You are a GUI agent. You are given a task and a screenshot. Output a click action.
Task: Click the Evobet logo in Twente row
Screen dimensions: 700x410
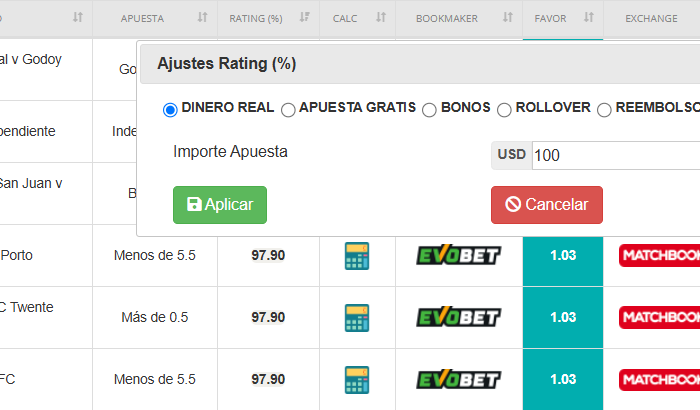click(x=458, y=317)
